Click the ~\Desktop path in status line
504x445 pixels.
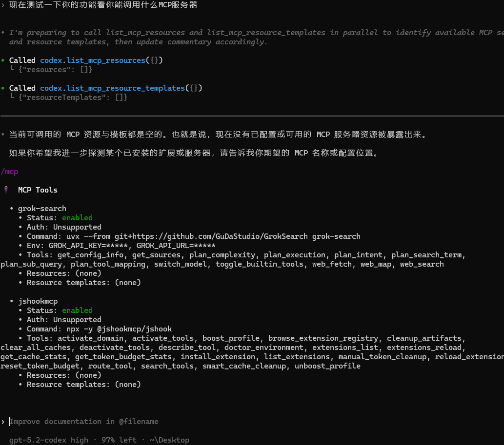point(169,440)
